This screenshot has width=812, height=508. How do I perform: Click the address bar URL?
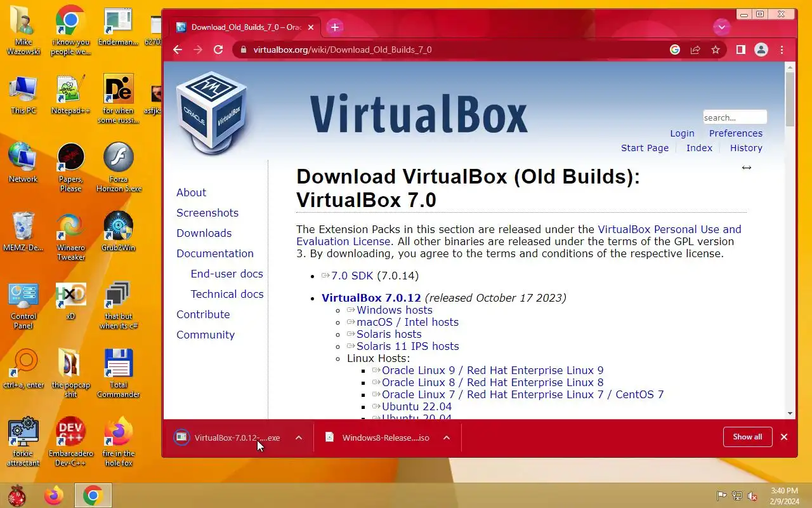[343, 50]
